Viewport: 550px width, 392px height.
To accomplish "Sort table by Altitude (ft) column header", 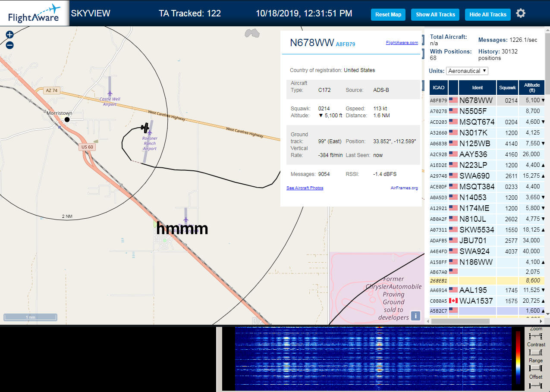I will point(532,88).
